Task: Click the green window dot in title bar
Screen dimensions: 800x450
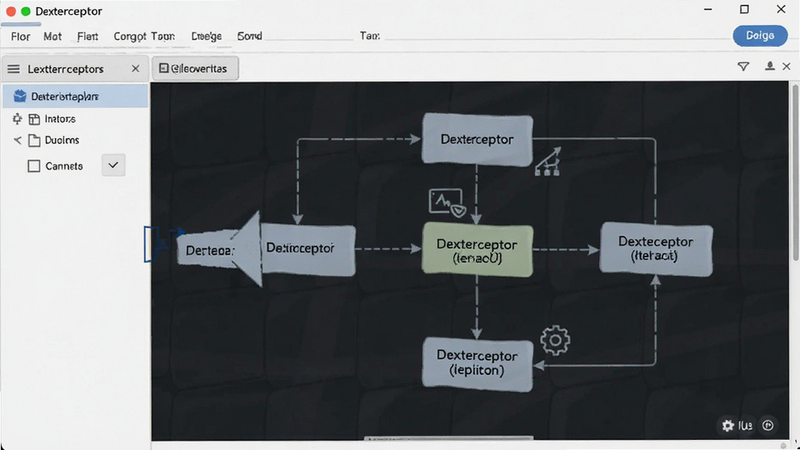Action: click(x=26, y=11)
